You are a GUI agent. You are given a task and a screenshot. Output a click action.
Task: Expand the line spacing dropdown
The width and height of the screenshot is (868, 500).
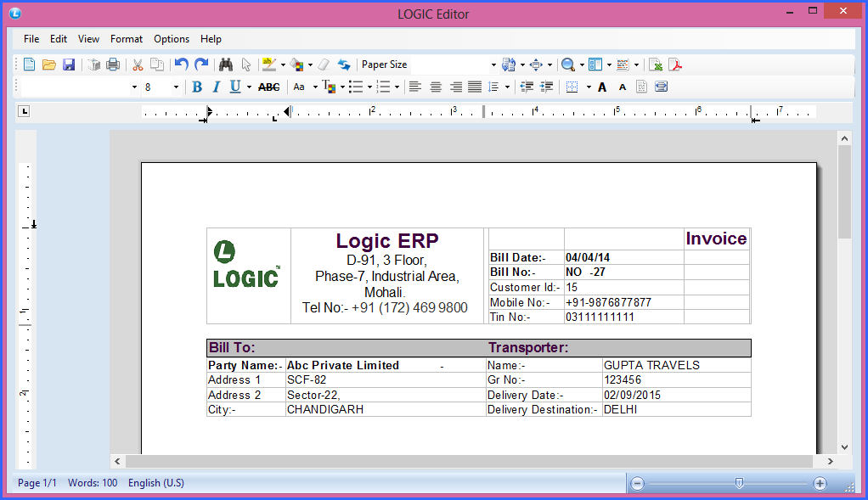click(507, 87)
